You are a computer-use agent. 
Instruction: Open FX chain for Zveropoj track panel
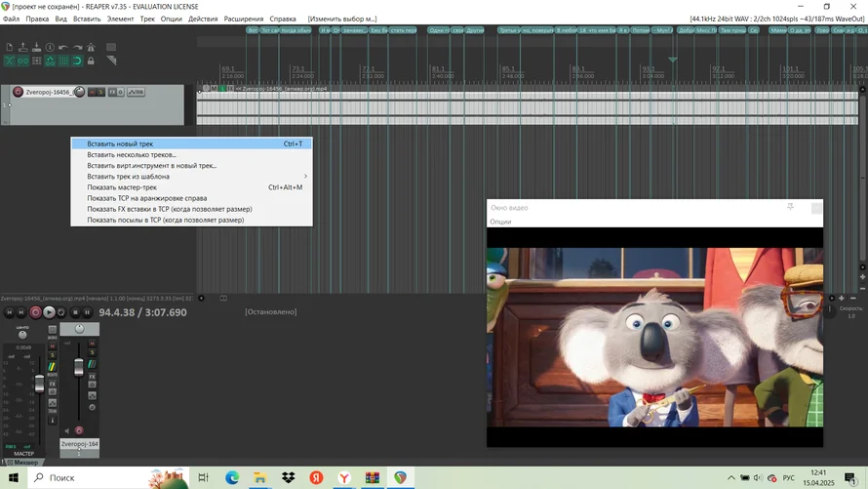[112, 92]
